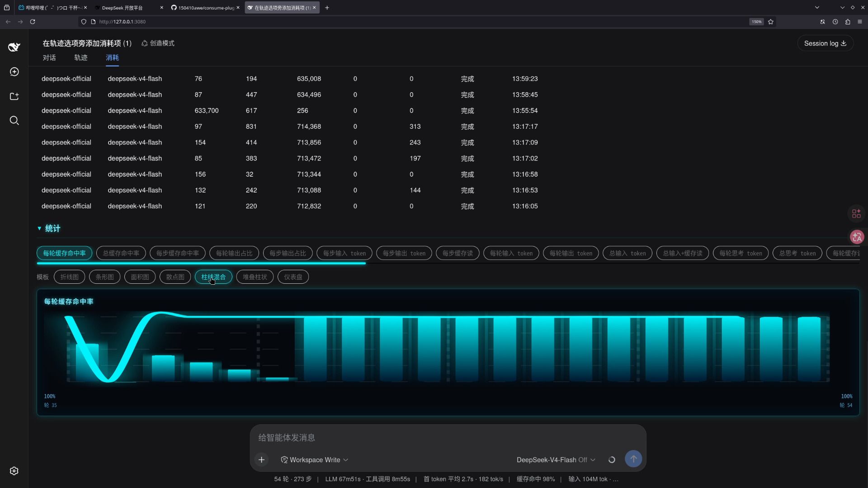Viewport: 868px width, 488px height.
Task: Reload the page with the refresh icon
Action: tap(33, 22)
